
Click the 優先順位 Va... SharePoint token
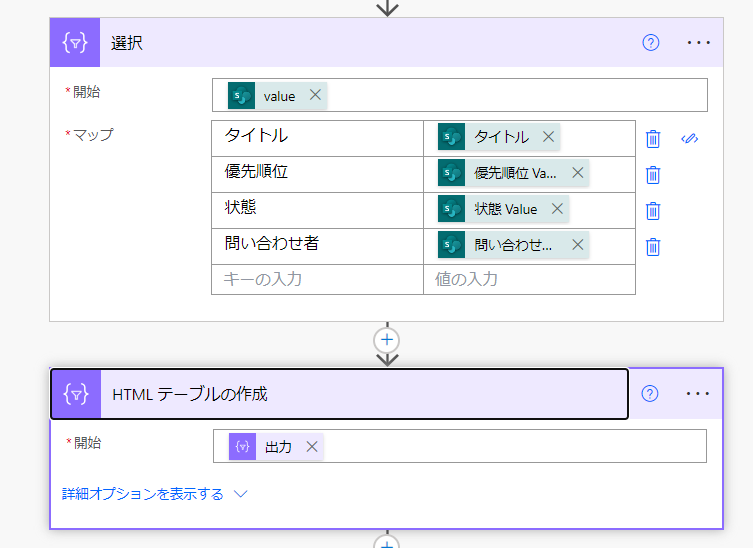pyautogui.click(x=513, y=172)
